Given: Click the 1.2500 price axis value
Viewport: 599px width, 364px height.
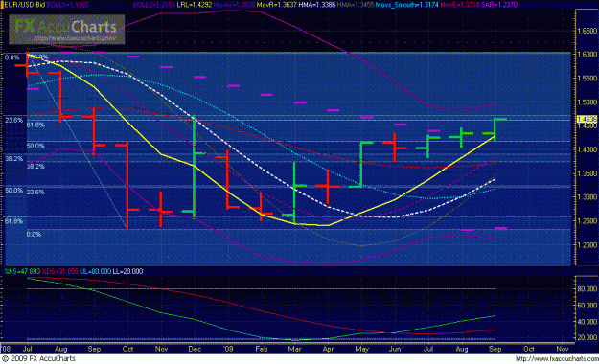Looking at the screenshot, I should [587, 221].
